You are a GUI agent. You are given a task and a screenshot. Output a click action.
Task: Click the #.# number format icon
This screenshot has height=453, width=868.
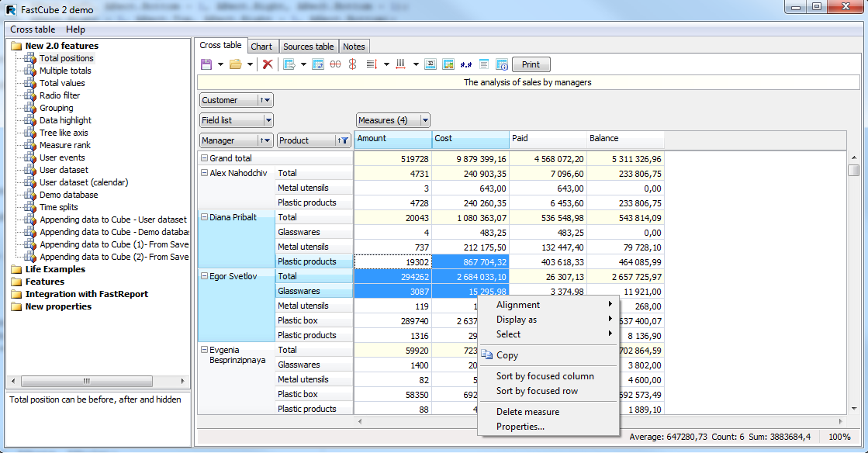click(466, 64)
